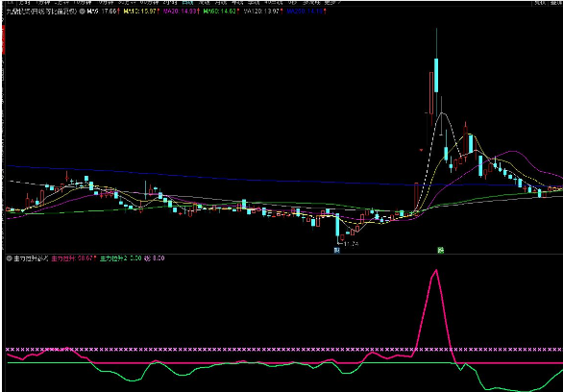563x392 pixels.
Task: Click the 11.24 low price label
Action: point(352,244)
